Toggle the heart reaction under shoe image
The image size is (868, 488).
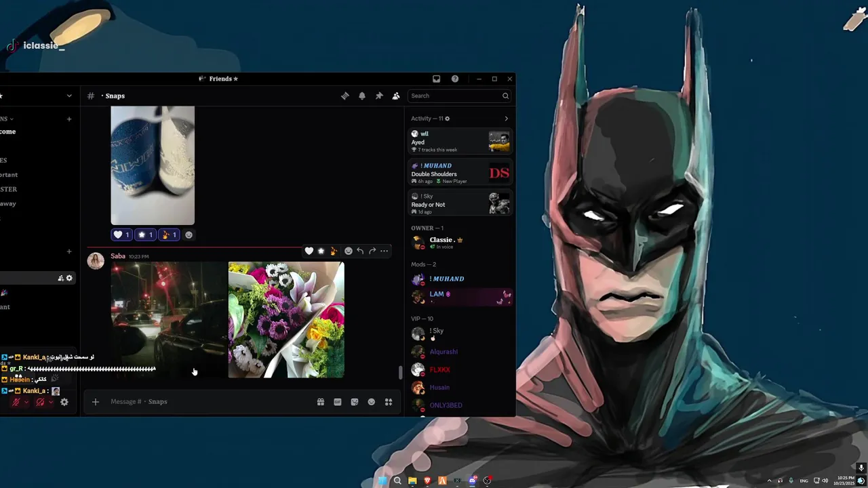click(x=121, y=235)
